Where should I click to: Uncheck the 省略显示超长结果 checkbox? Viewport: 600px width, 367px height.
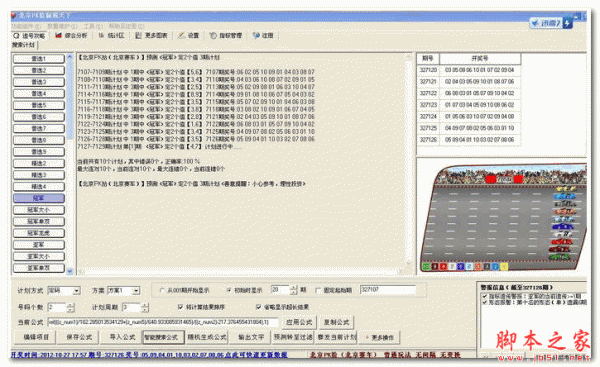[259, 307]
